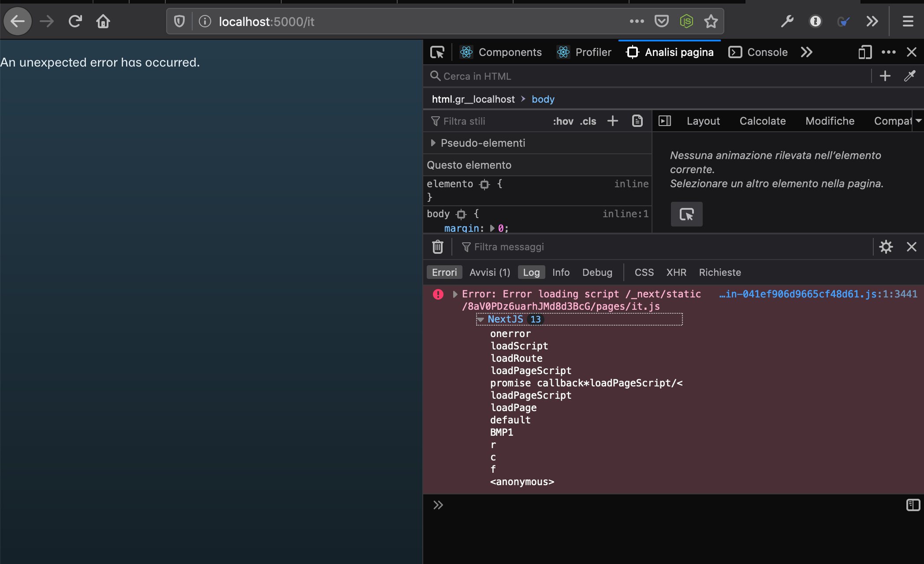Focus the Filtra messaggi filter field
Screen dimensions: 924x564
coord(666,247)
